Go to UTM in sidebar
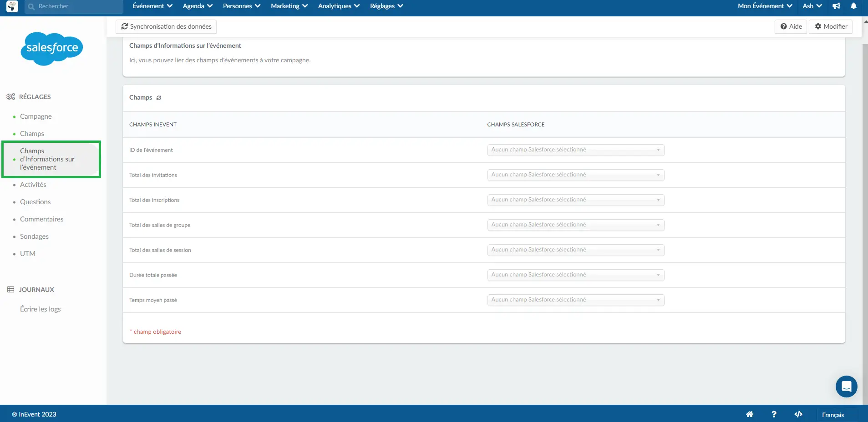 pos(28,254)
